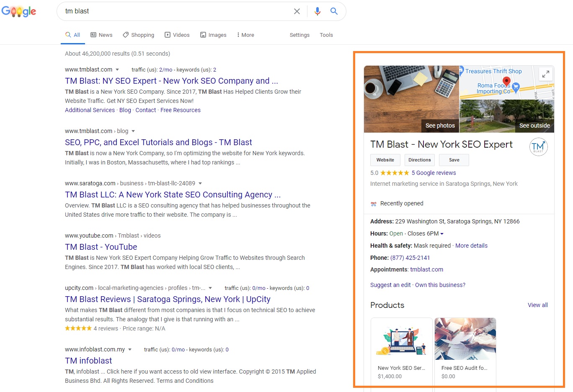Click the $1,400.00 product price
The height and width of the screenshot is (392, 573).
point(390,377)
